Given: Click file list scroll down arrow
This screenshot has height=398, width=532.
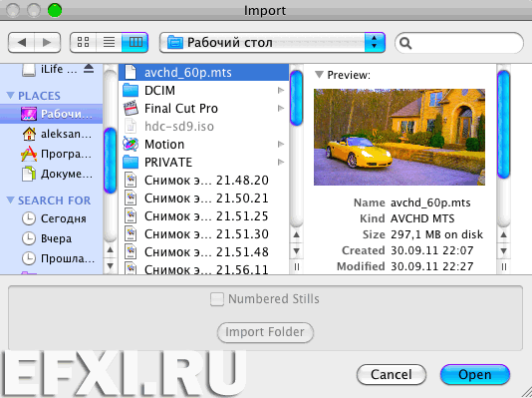Looking at the screenshot, I should pos(296,251).
